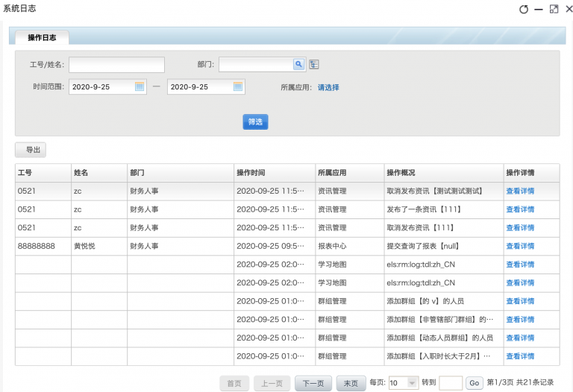Click the 所属应用 column header

pos(350,173)
